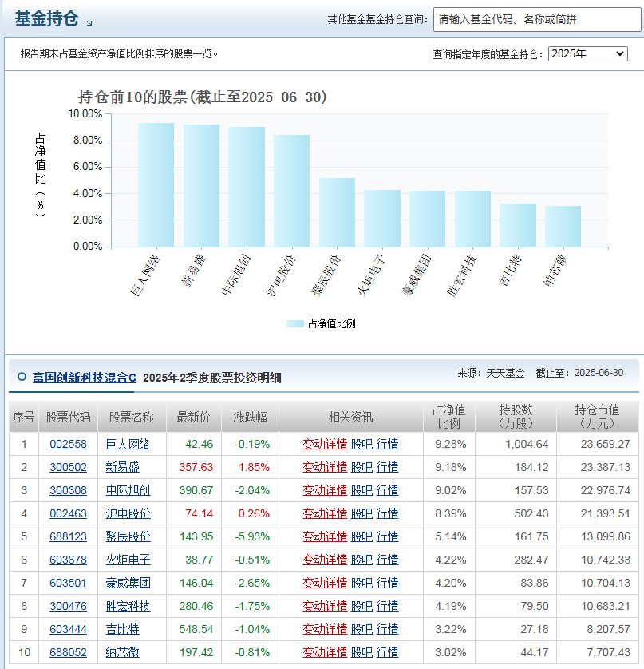Screen dimensions: 644x669
Task: Open 股吧 for 胜宏科技 row
Action: tap(362, 606)
